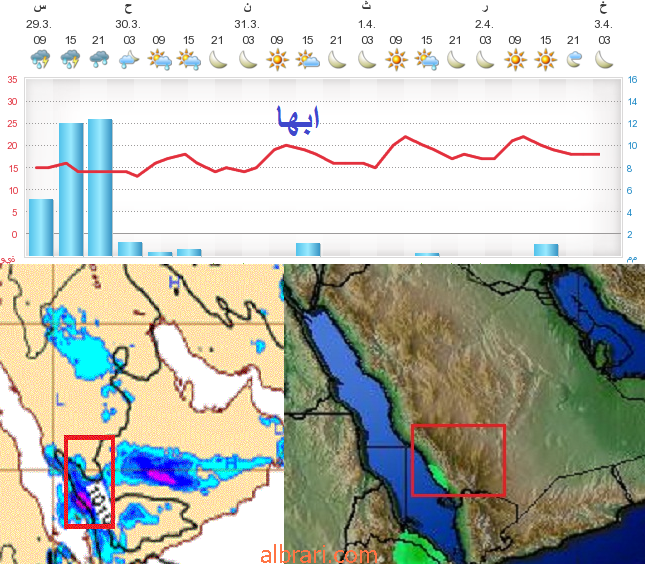645x564 pixels.
Task: Open the satellite terrain map of Arabia
Action: (464, 414)
